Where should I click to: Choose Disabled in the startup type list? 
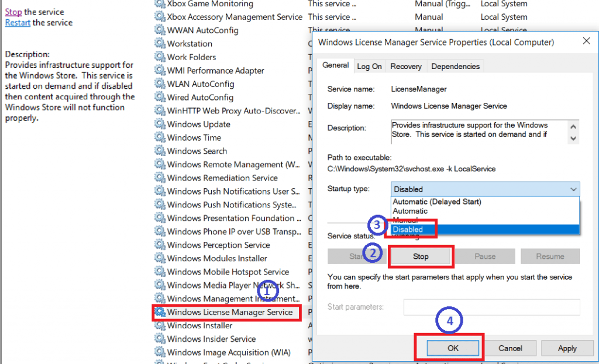coord(485,229)
